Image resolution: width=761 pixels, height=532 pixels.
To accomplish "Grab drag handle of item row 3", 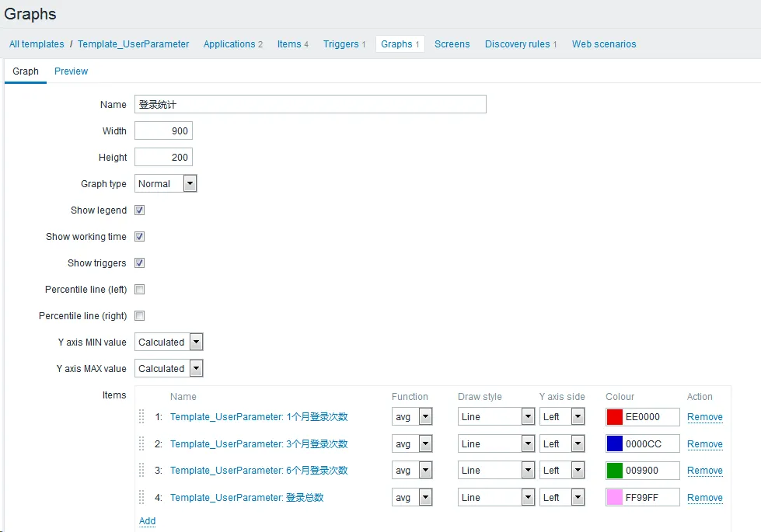I will pos(141,471).
